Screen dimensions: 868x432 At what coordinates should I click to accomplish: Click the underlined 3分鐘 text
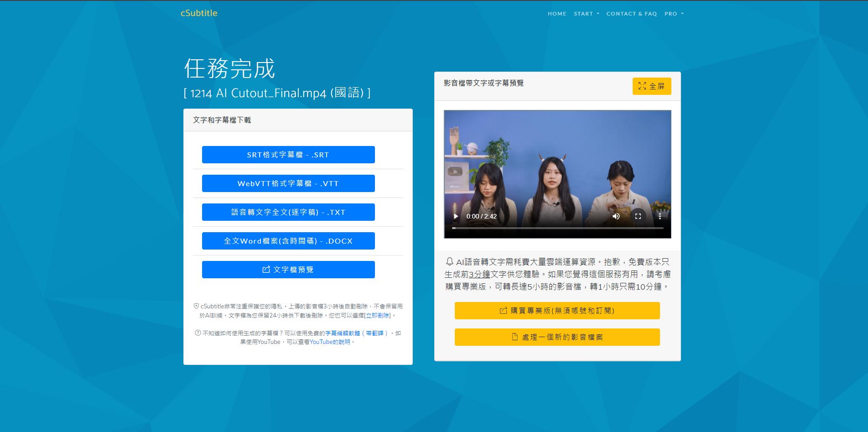coord(479,274)
